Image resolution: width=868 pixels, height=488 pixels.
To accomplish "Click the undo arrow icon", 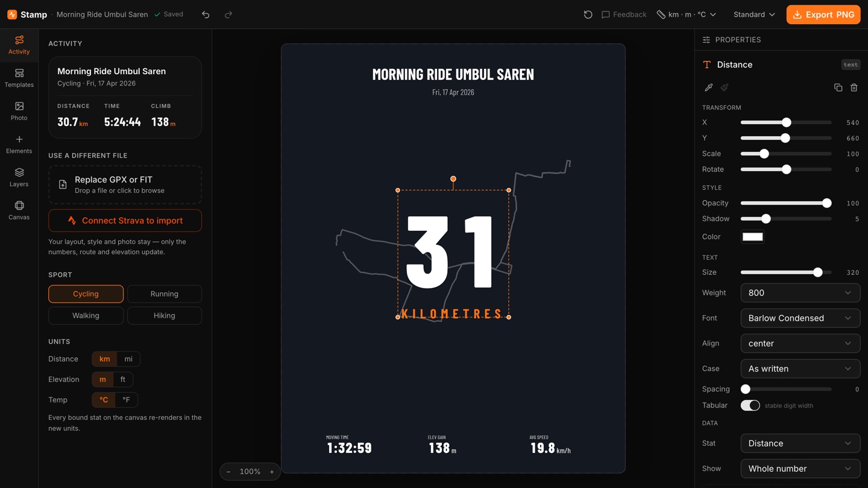I will pos(206,14).
